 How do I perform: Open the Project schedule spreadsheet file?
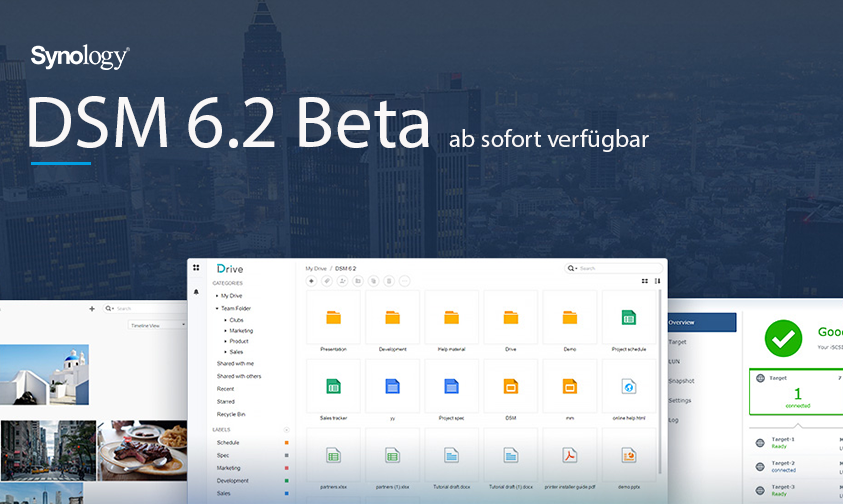(x=629, y=322)
